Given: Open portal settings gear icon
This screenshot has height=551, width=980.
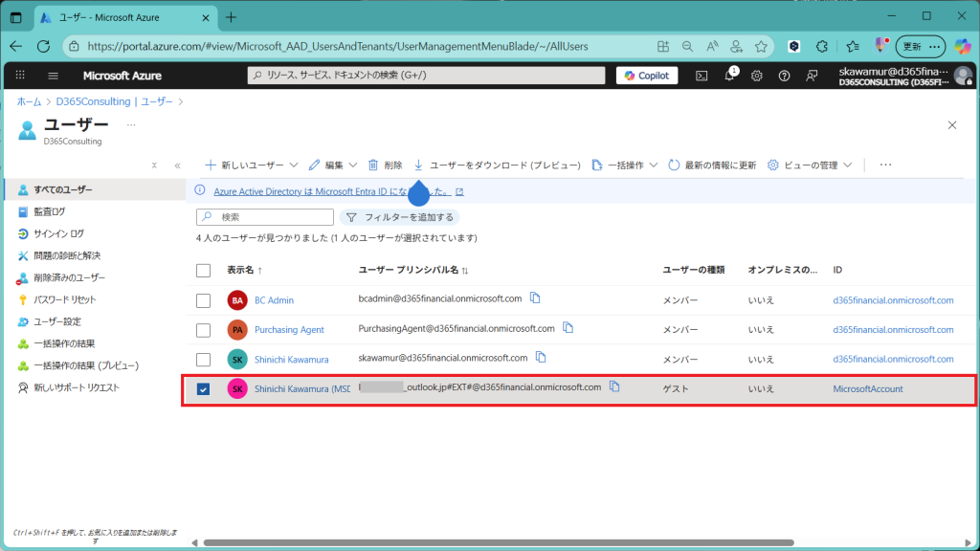Looking at the screenshot, I should [757, 76].
